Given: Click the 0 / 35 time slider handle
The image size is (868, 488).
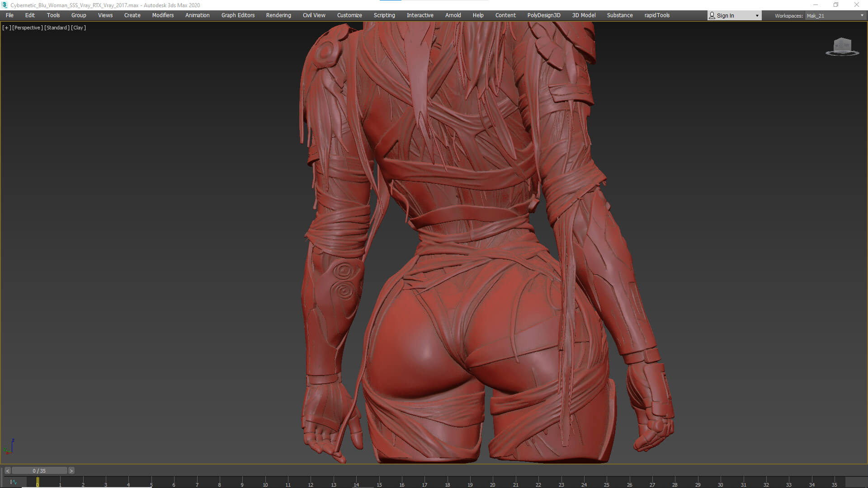Looking at the screenshot, I should coord(39,471).
